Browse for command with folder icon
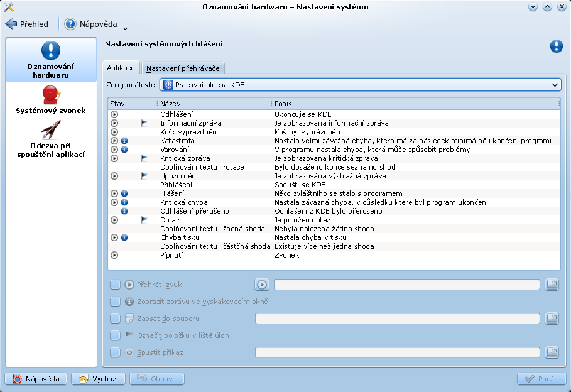This screenshot has width=571, height=392. (552, 352)
